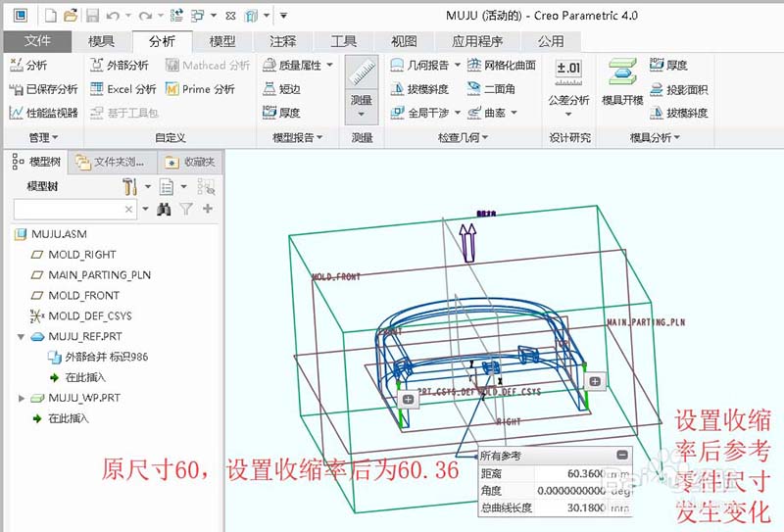
Task: Click the Close window icon in quick toolbar
Action: click(x=230, y=16)
